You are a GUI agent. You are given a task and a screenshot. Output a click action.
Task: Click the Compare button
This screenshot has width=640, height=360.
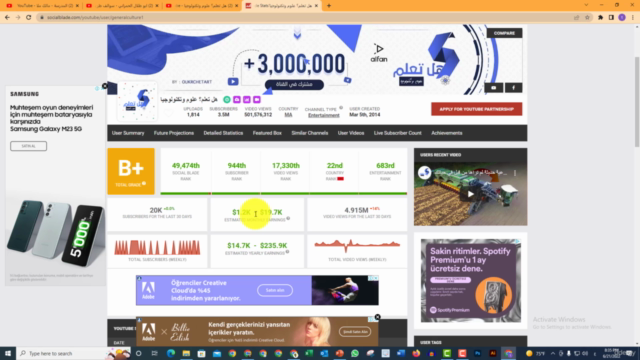(x=504, y=33)
